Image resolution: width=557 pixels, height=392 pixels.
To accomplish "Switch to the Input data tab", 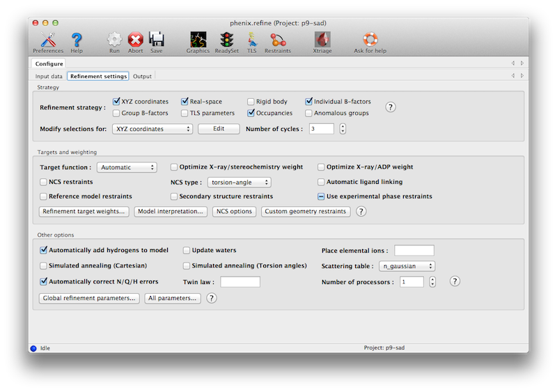I will (x=49, y=76).
